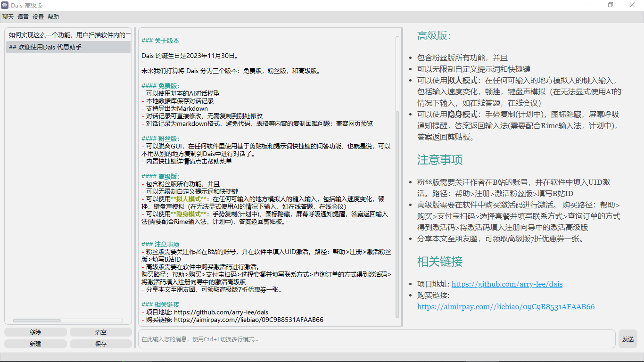Select the 欢迎使用Dais 代思助手 conversation

(68, 47)
